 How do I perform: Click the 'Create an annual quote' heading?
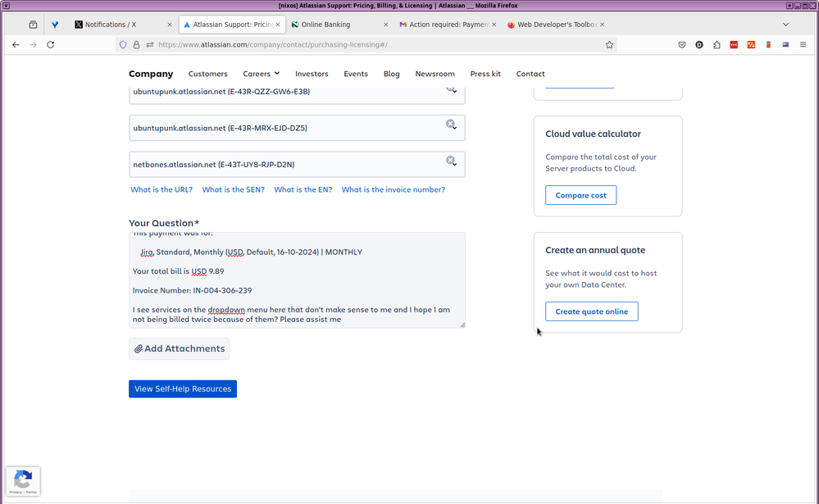595,250
